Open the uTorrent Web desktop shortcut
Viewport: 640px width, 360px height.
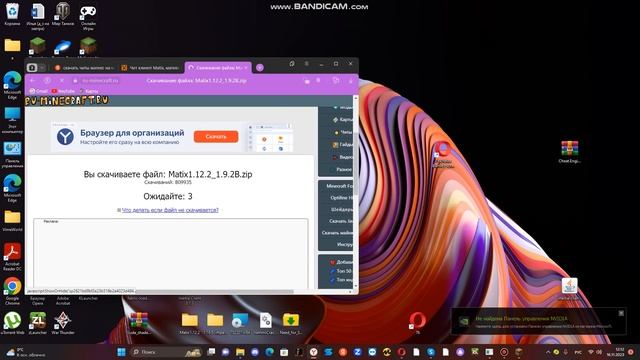coord(12,323)
